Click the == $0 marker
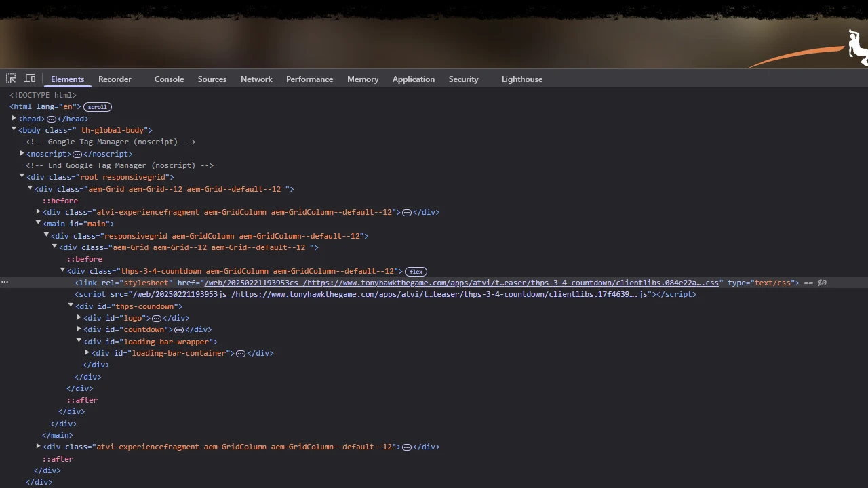The height and width of the screenshot is (488, 868). [x=815, y=283]
